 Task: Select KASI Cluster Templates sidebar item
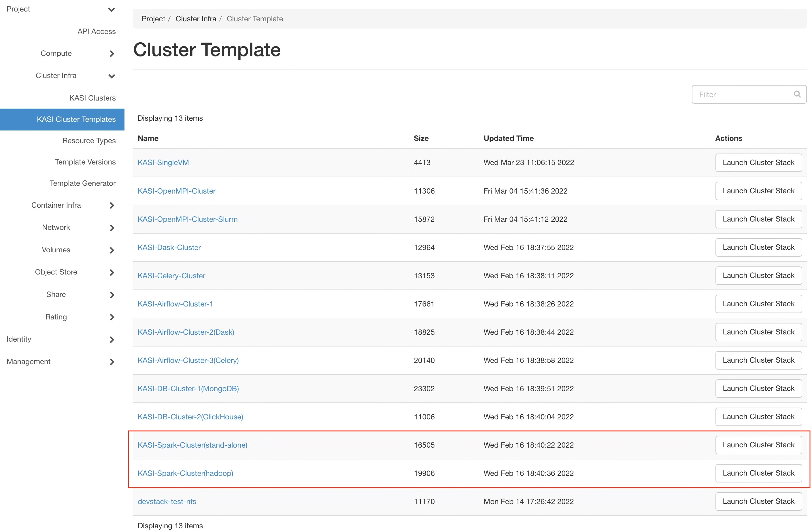pos(62,119)
